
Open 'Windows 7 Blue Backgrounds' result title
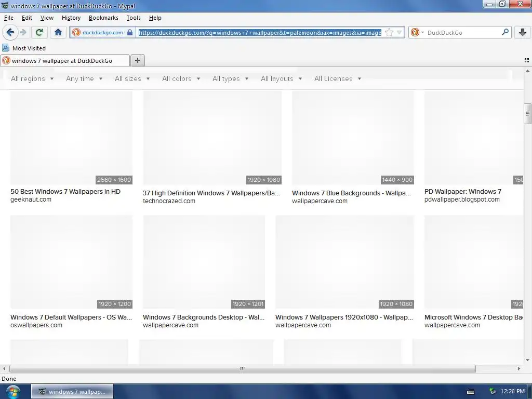point(352,193)
